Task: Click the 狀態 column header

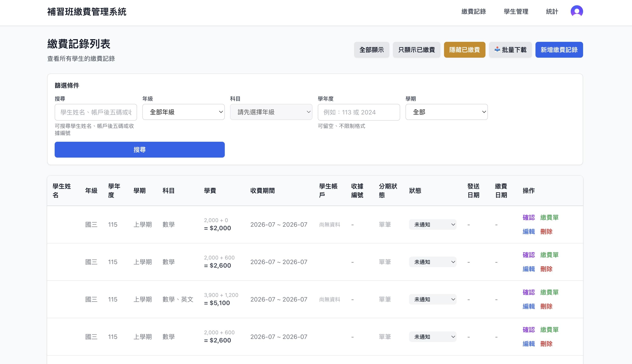Action: pyautogui.click(x=415, y=191)
